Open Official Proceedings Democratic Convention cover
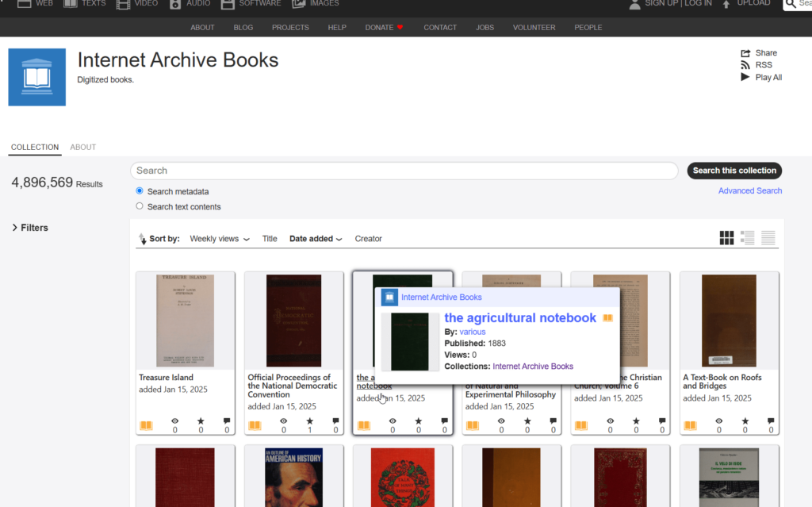Image resolution: width=812 pixels, height=507 pixels. click(293, 321)
